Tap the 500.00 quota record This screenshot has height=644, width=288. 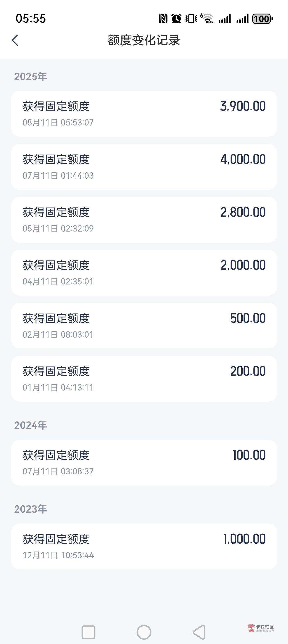pos(144,326)
